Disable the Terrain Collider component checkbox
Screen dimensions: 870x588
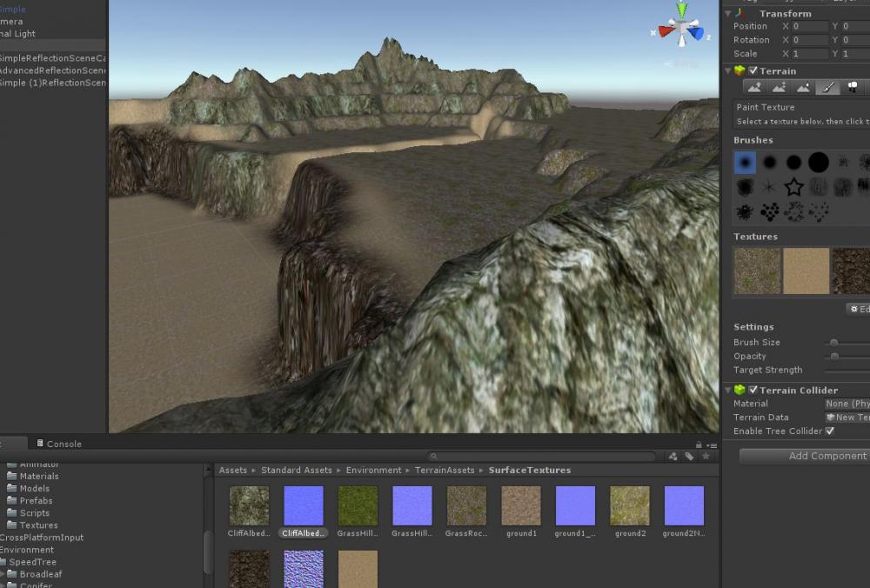pyautogui.click(x=753, y=391)
